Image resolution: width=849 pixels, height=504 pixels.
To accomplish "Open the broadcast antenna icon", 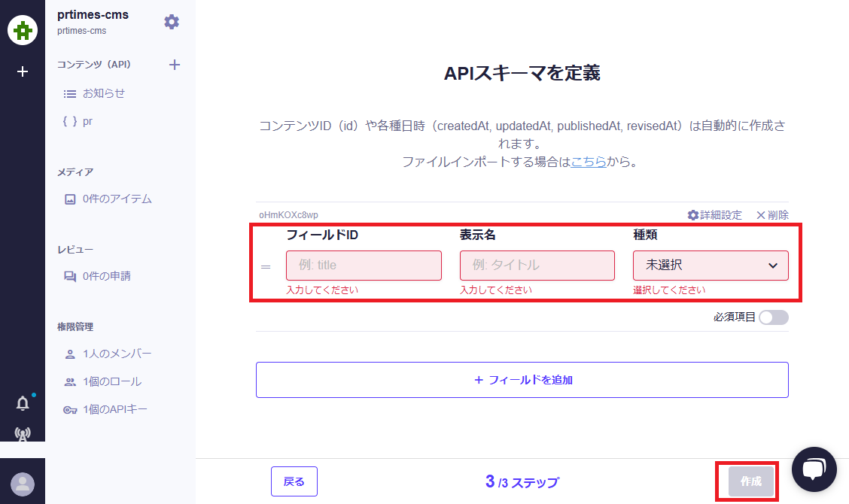I will coord(23,433).
